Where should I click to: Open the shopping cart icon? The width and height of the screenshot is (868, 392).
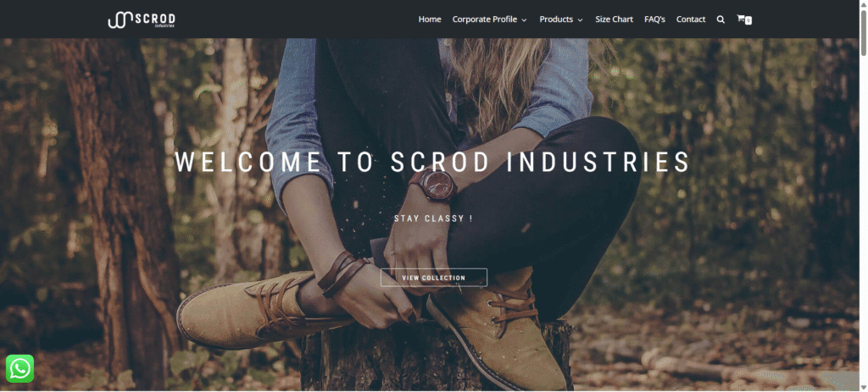point(740,19)
